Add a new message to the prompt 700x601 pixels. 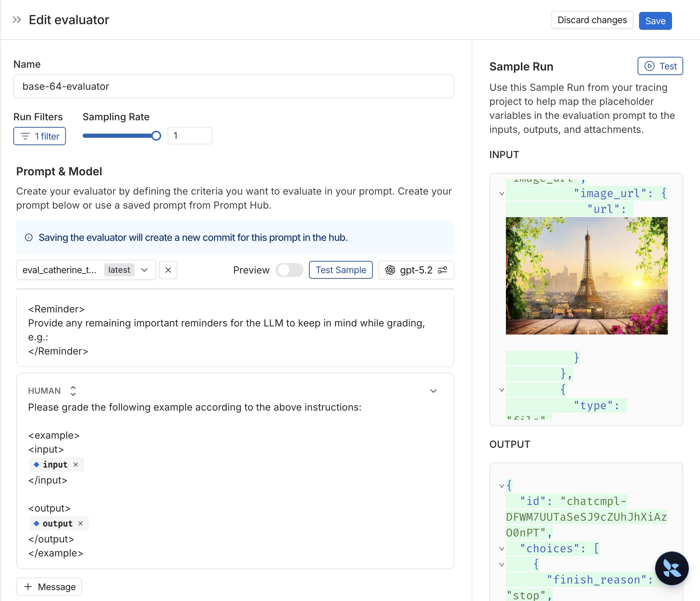click(49, 586)
